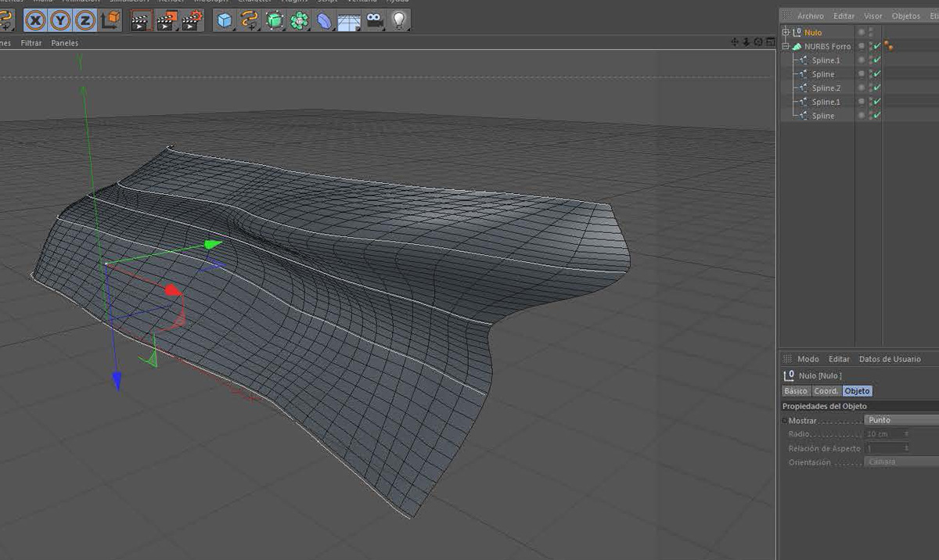Add a Light object from the toolbar
This screenshot has width=939, height=560.
tap(399, 21)
